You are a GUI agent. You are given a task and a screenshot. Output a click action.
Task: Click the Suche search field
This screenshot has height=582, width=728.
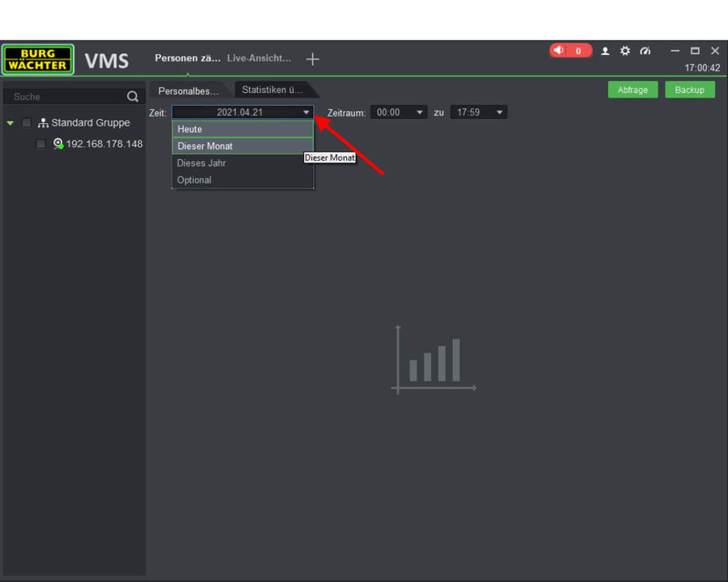click(x=65, y=97)
